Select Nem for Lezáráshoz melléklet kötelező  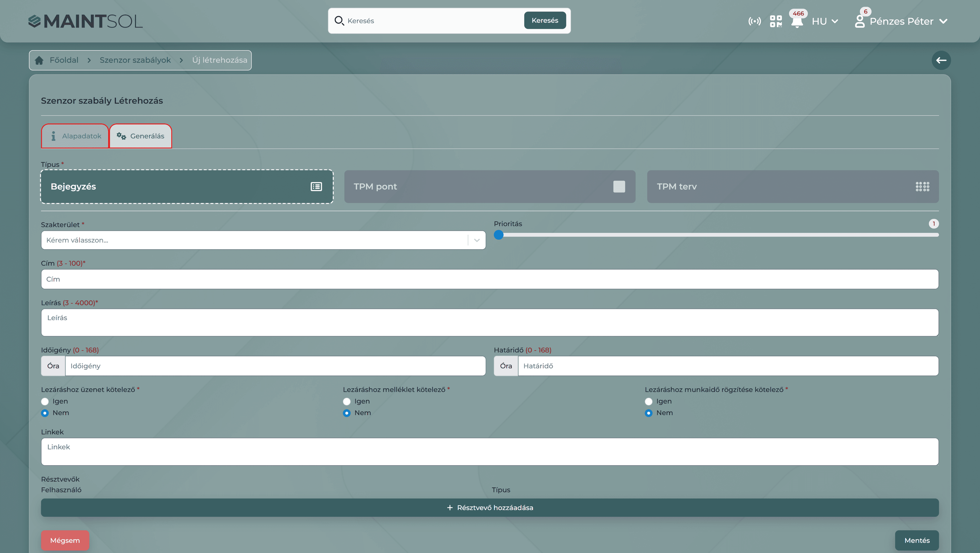347,413
